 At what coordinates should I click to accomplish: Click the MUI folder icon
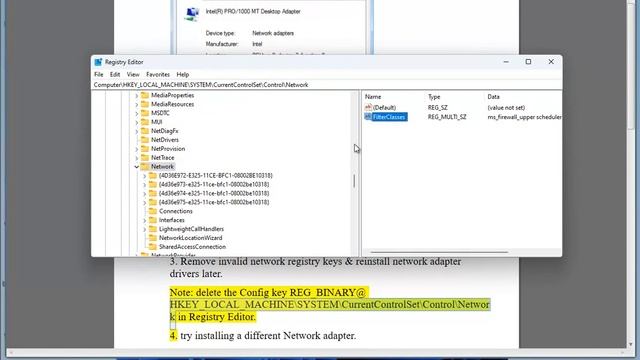pos(145,122)
